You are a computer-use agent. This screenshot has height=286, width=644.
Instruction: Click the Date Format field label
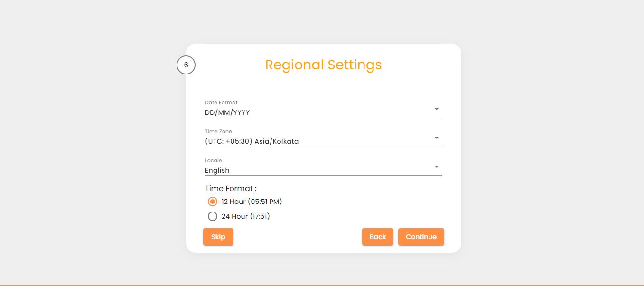coord(221,102)
